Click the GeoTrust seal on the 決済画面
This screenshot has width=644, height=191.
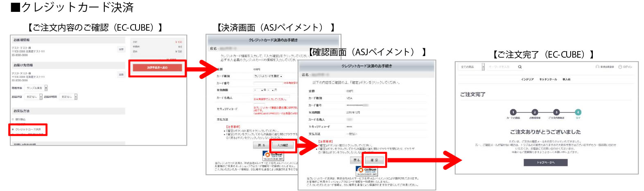(x=274, y=156)
